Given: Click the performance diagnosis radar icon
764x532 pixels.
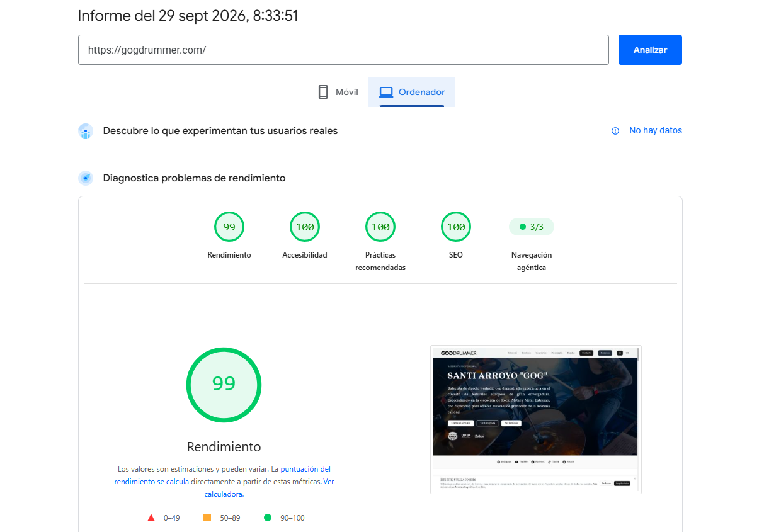Looking at the screenshot, I should coord(86,178).
